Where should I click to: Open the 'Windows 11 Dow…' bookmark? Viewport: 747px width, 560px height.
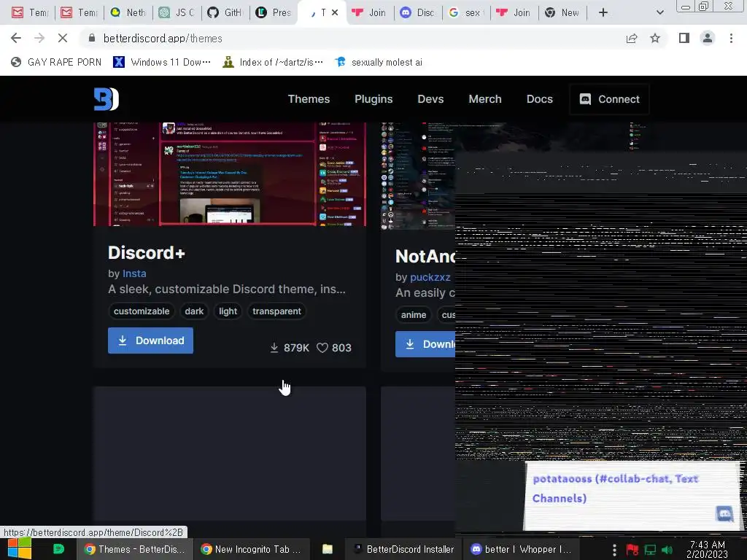click(x=162, y=62)
